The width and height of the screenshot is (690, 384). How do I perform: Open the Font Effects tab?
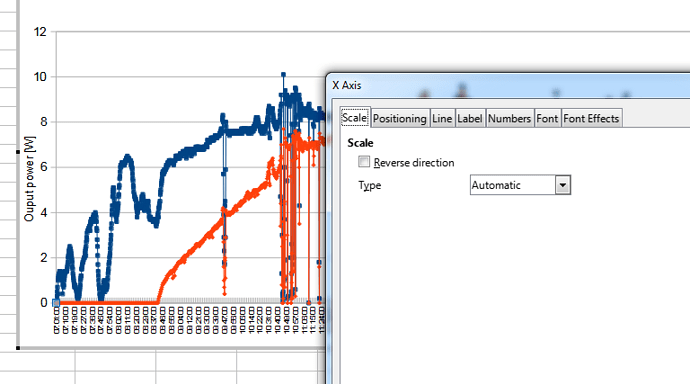pos(591,119)
